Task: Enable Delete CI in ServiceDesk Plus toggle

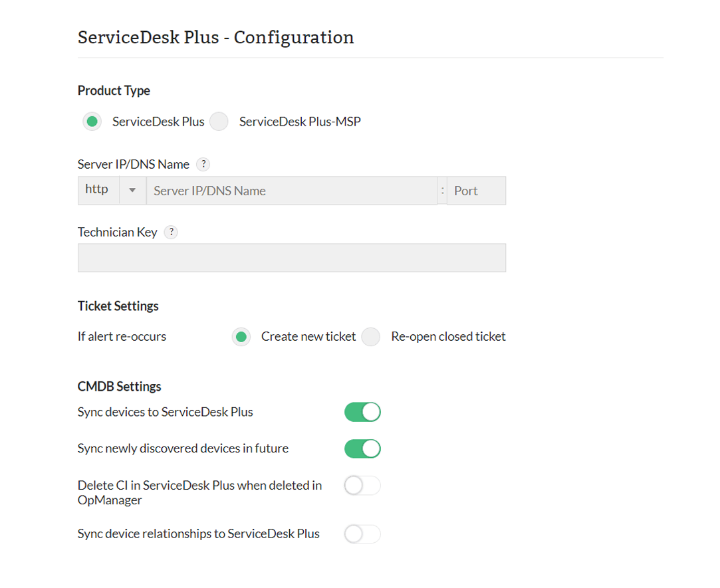Action: (362, 486)
